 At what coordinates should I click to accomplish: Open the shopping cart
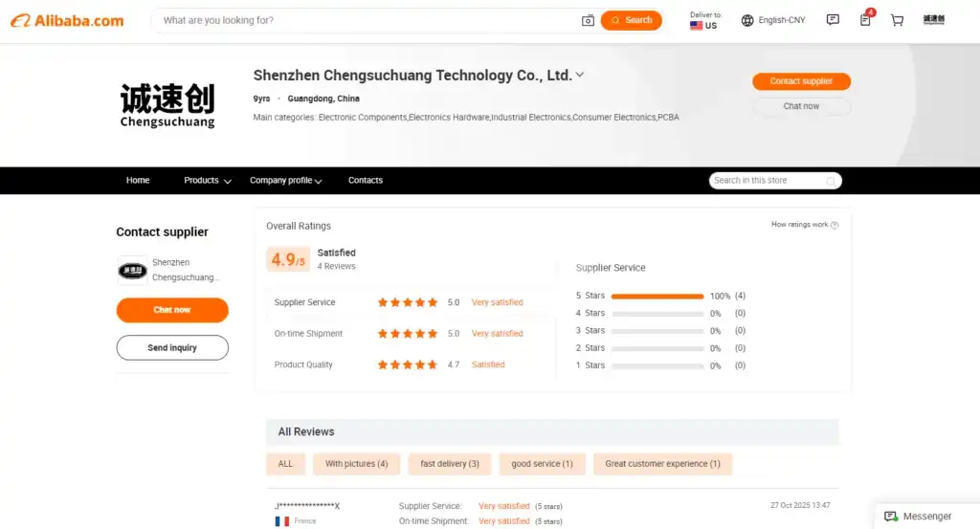[x=897, y=20]
